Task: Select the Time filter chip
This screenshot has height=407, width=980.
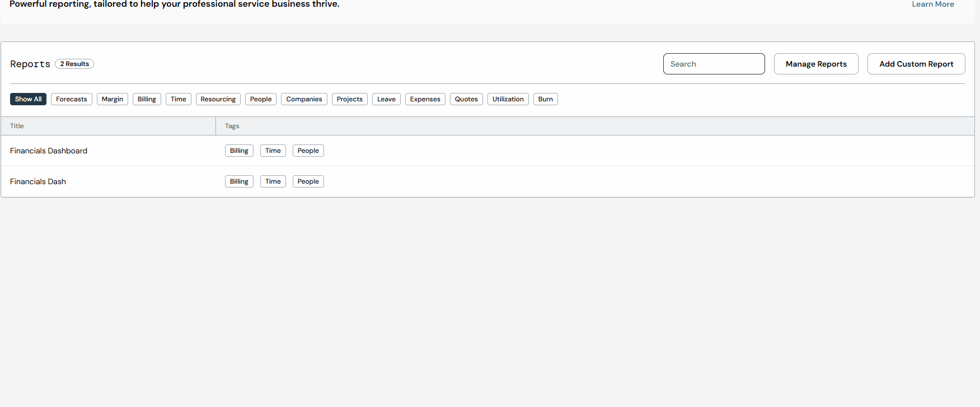Action: coord(179,99)
